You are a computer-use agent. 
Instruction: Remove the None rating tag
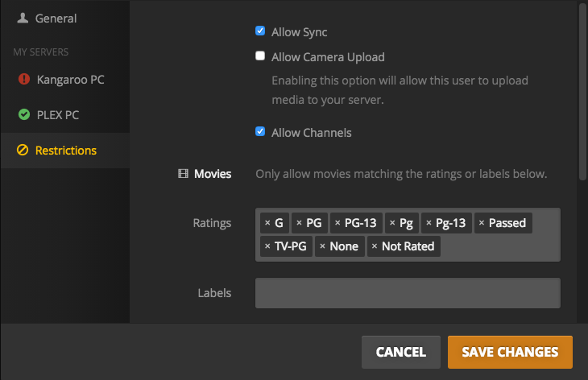point(323,246)
